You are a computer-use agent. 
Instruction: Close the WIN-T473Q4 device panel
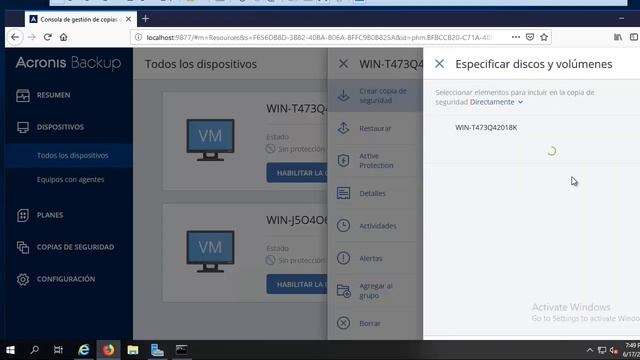(343, 64)
